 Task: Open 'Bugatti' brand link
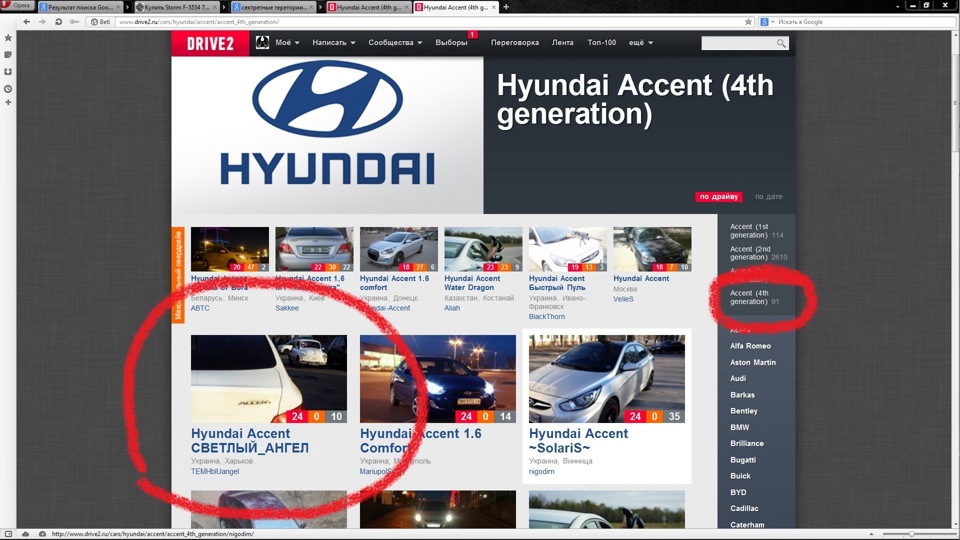coord(743,460)
